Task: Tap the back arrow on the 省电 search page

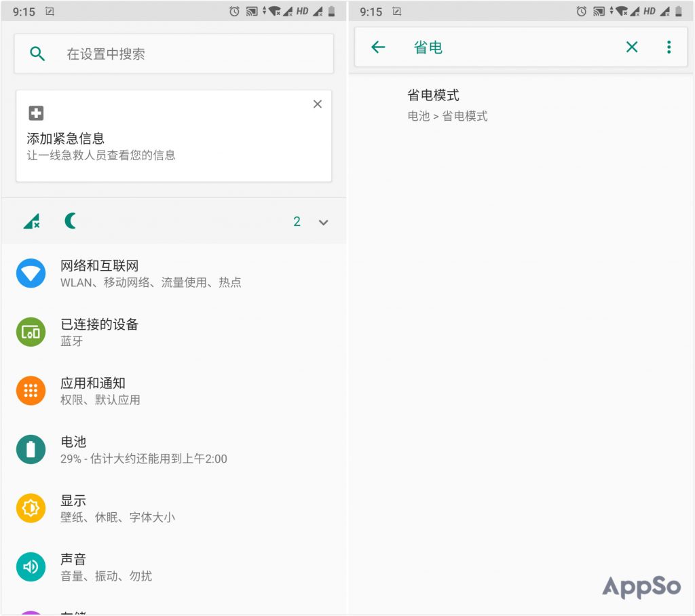Action: (378, 47)
